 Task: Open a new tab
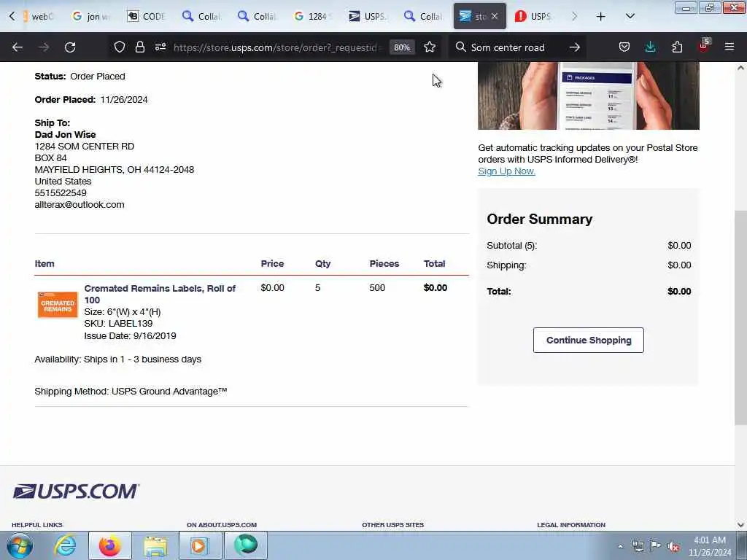(601, 17)
